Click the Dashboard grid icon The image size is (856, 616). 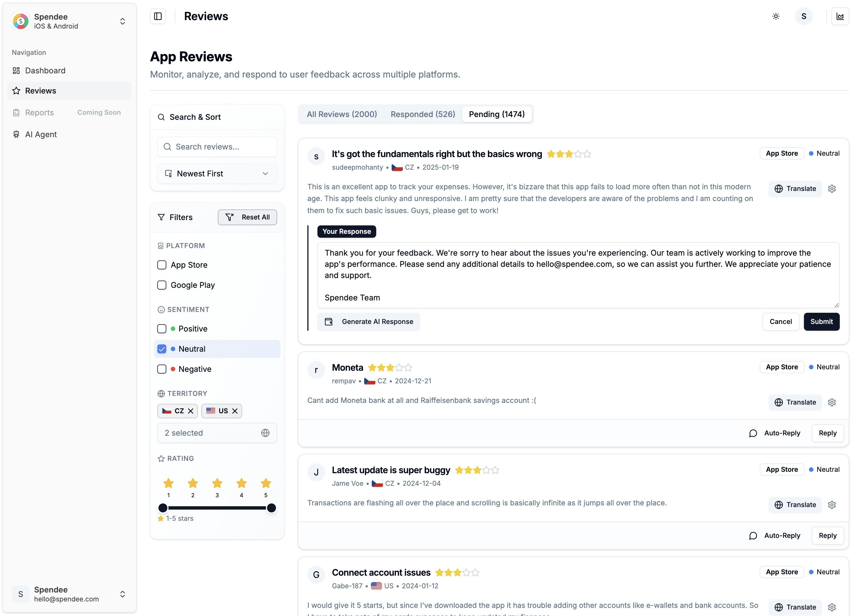tap(16, 71)
